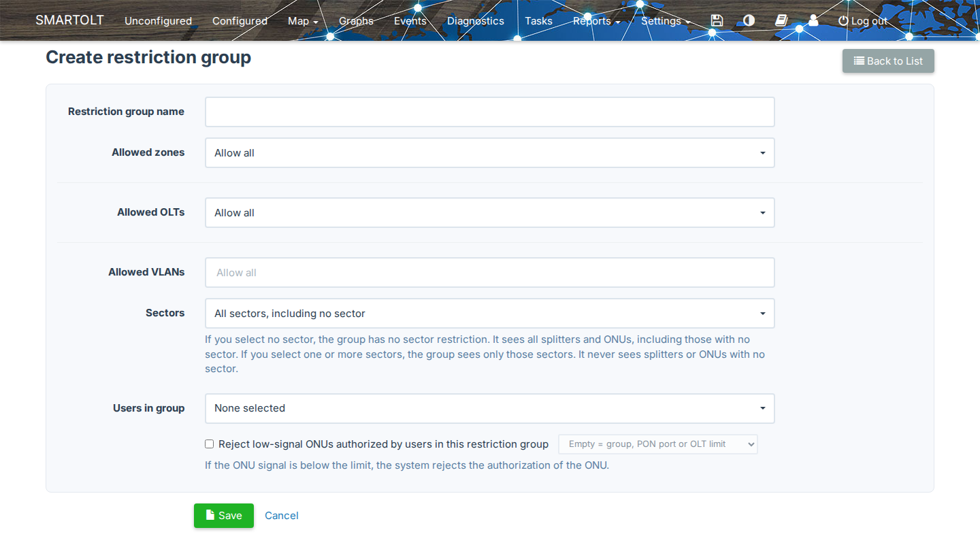The width and height of the screenshot is (980, 547).
Task: Click the SMARTOLT brand link
Action: pos(69,20)
